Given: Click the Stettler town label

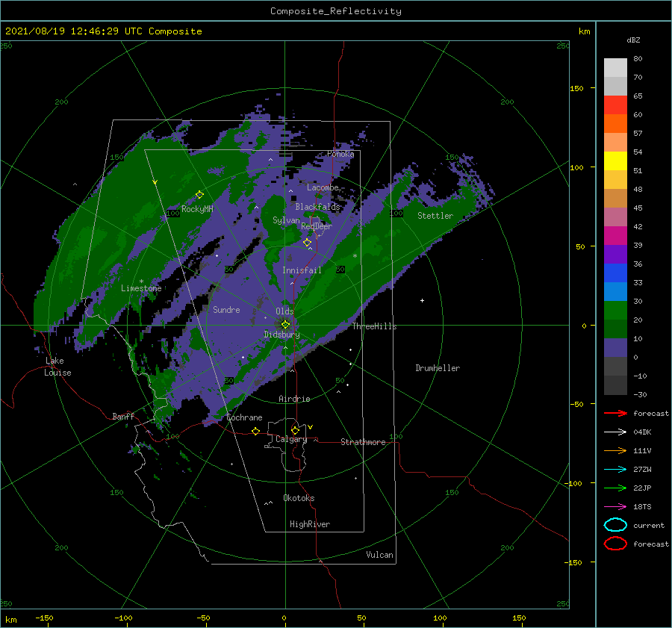Looking at the screenshot, I should point(435,216).
